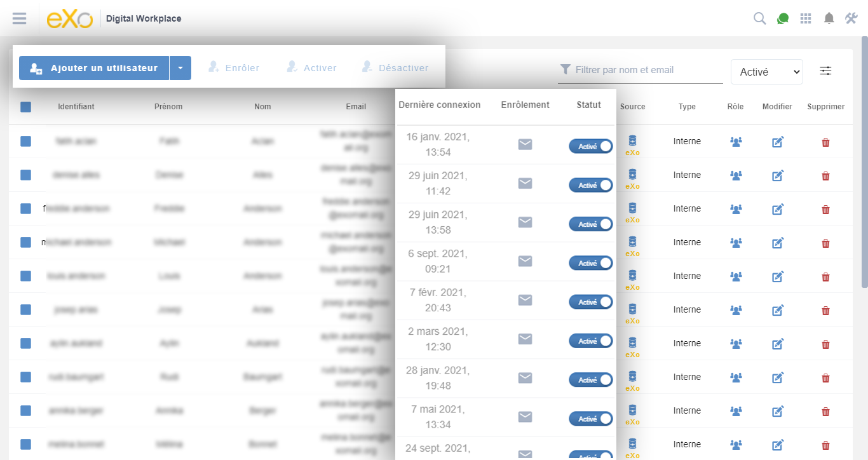Toggle the select-all checkbox in header
This screenshot has width=868, height=460.
tap(26, 107)
